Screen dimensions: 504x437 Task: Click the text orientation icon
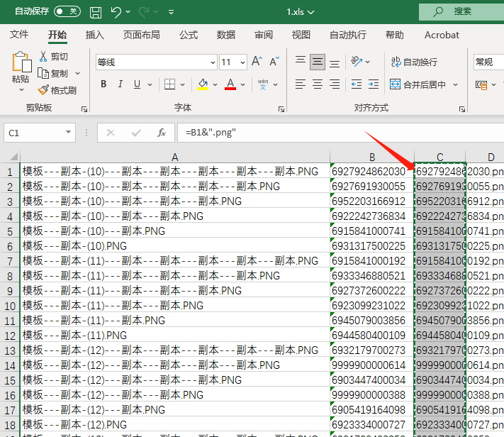[x=357, y=61]
